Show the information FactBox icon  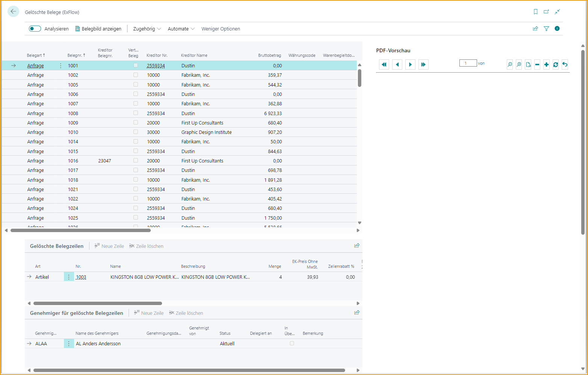557,29
